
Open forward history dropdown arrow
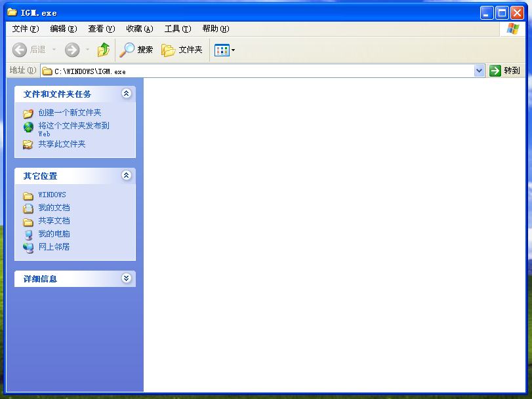pyautogui.click(x=87, y=50)
